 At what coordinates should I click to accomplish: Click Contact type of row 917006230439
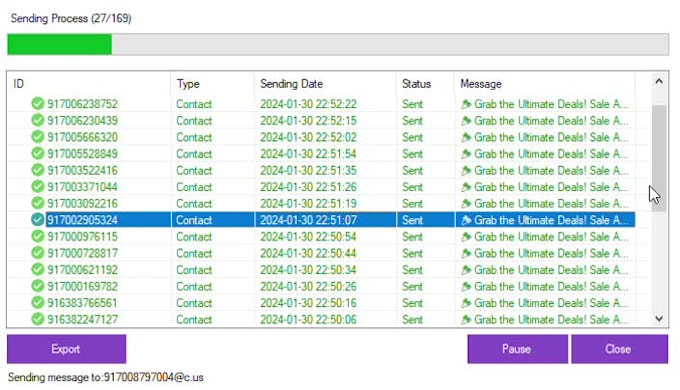click(x=194, y=121)
